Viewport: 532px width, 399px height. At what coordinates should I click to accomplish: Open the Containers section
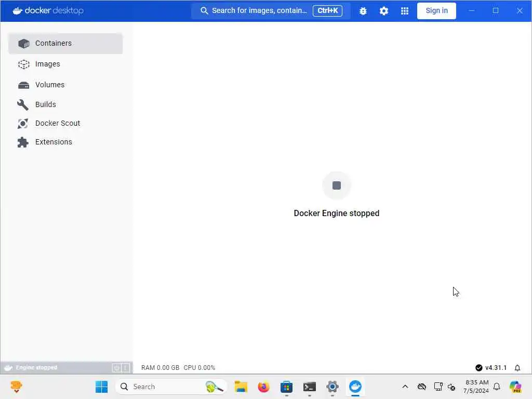click(x=65, y=44)
